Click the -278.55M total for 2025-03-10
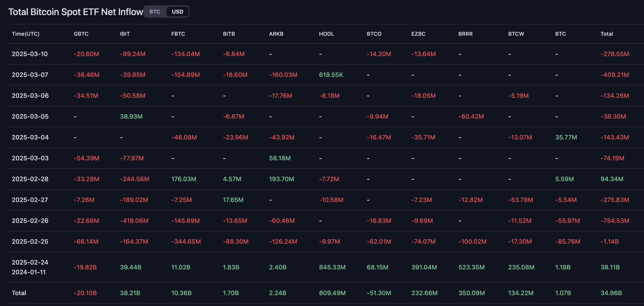The height and width of the screenshot is (306, 644). tap(615, 54)
